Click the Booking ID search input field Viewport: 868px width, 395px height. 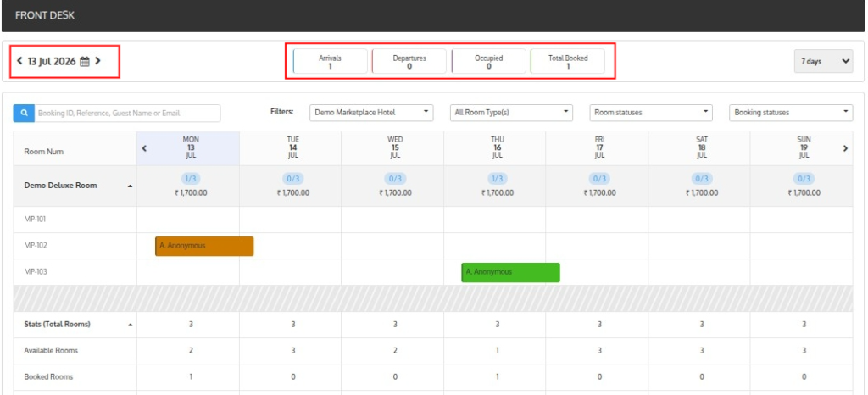point(127,113)
